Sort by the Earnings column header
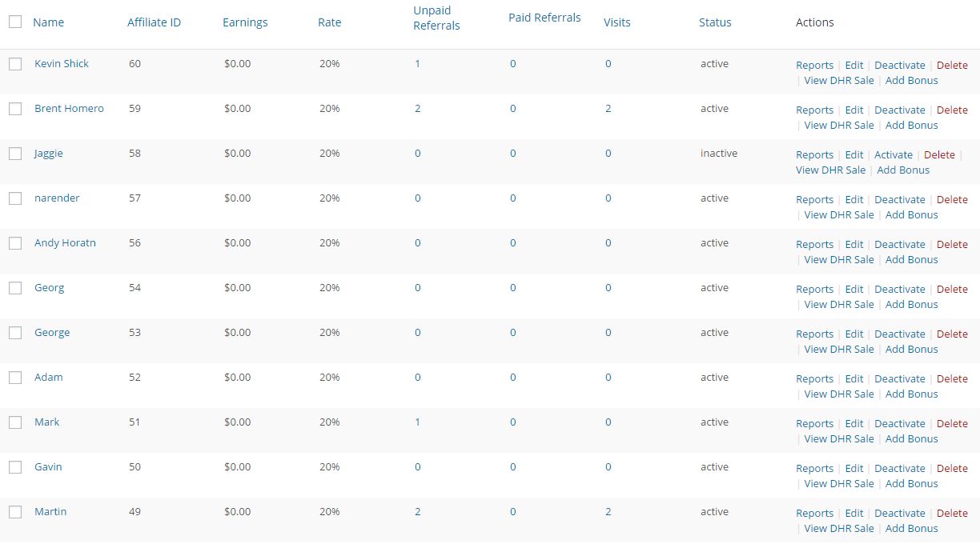The height and width of the screenshot is (544, 980). 245,22
